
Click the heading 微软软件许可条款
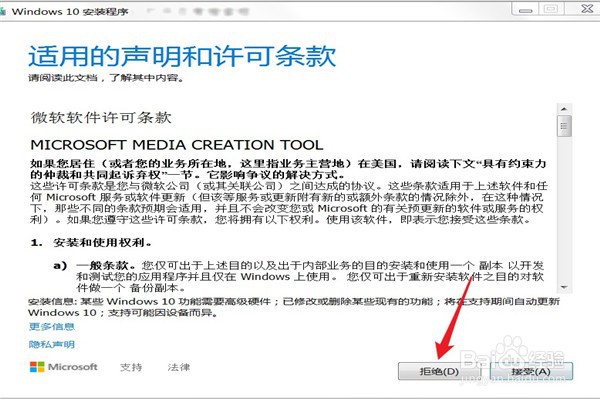pos(101,118)
